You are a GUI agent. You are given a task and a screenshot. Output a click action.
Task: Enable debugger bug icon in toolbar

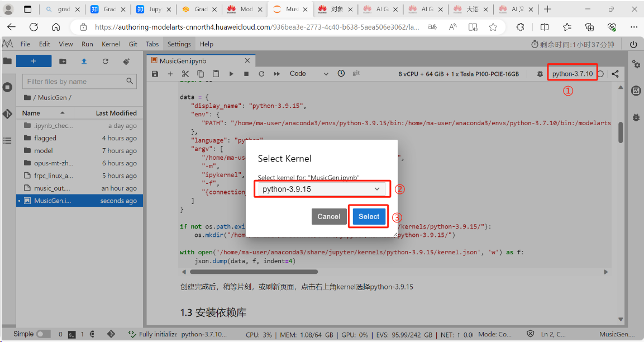[x=540, y=74]
